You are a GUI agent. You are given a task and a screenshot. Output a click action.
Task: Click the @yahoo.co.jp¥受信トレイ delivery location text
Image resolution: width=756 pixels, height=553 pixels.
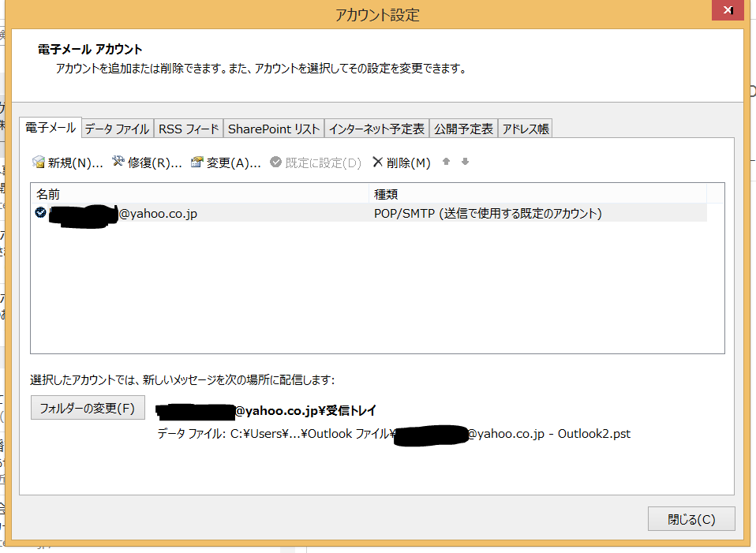(x=266, y=411)
